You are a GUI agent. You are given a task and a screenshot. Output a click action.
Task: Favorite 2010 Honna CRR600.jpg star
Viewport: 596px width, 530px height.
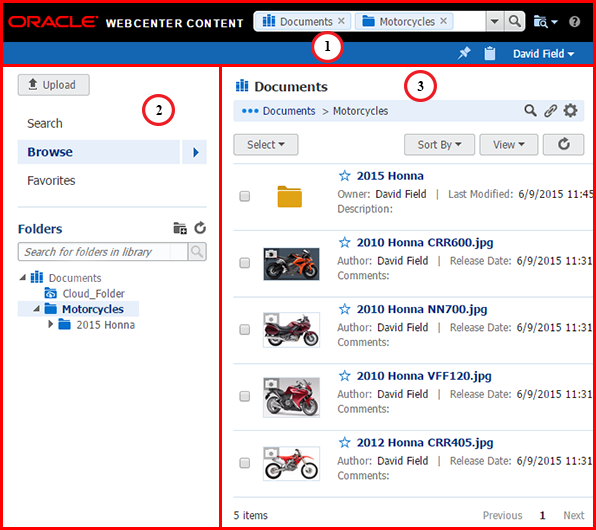click(344, 242)
